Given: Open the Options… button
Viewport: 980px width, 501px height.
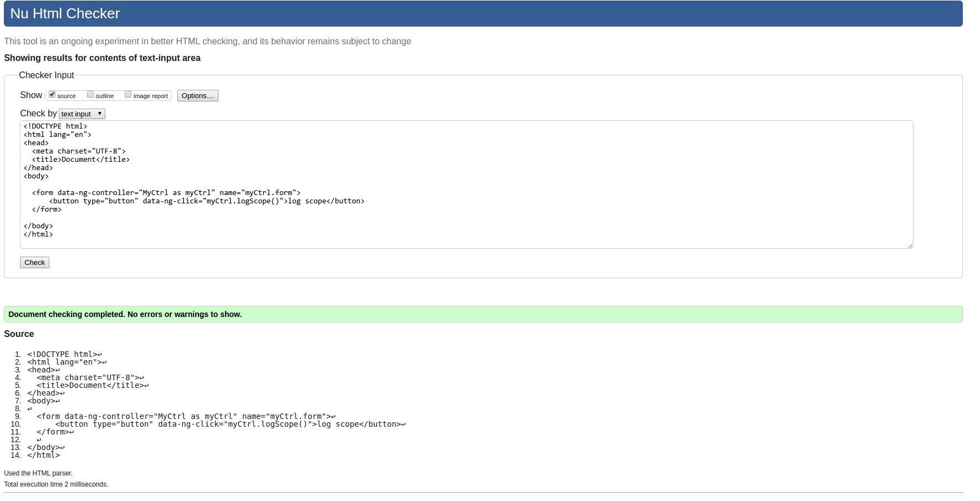Looking at the screenshot, I should (198, 96).
